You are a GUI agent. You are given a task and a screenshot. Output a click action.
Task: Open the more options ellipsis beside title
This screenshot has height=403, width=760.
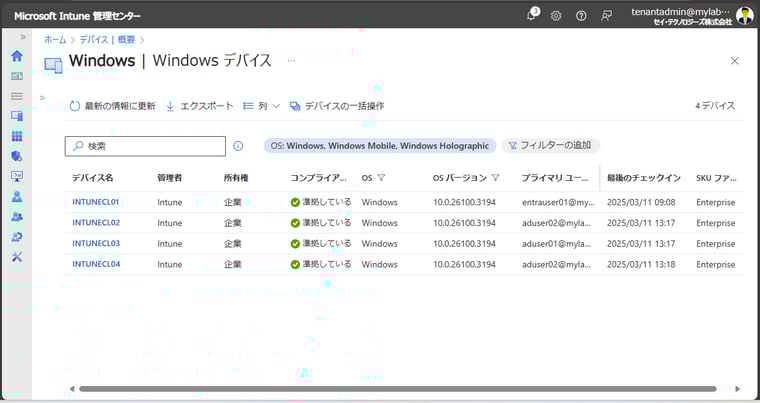tap(291, 61)
